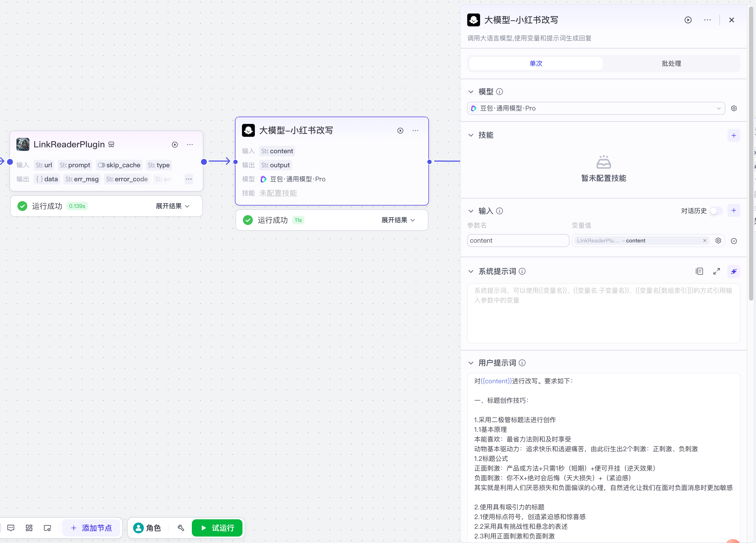
Task: Collapse the 技能 section chevron
Action: pyautogui.click(x=471, y=135)
